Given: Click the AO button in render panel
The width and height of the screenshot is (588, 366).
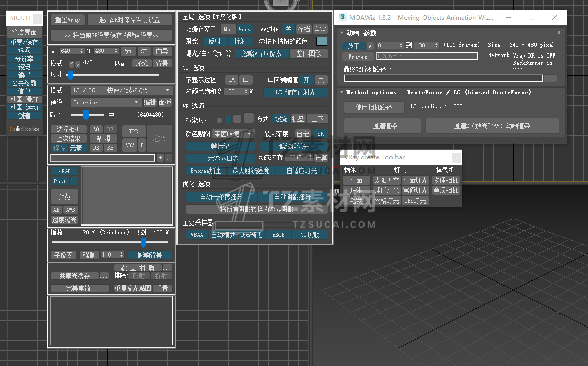Looking at the screenshot, I should (x=96, y=129).
